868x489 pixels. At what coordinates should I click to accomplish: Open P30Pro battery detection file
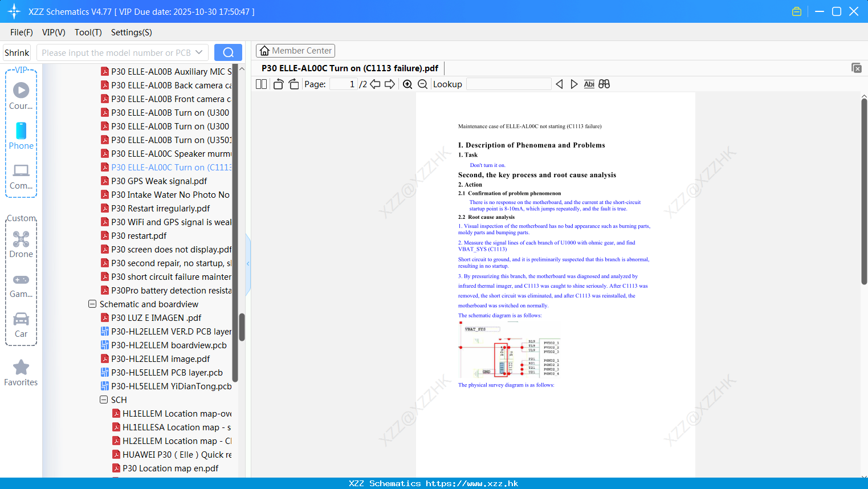tap(166, 291)
